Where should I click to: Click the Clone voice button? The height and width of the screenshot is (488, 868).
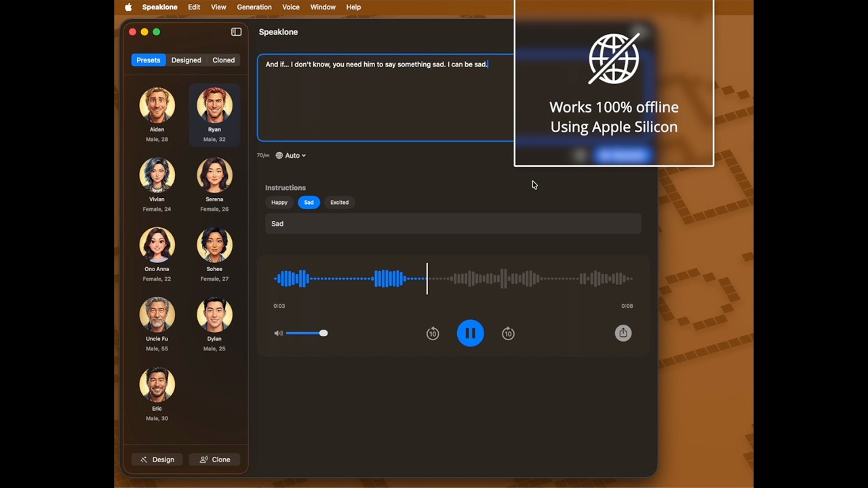point(215,460)
